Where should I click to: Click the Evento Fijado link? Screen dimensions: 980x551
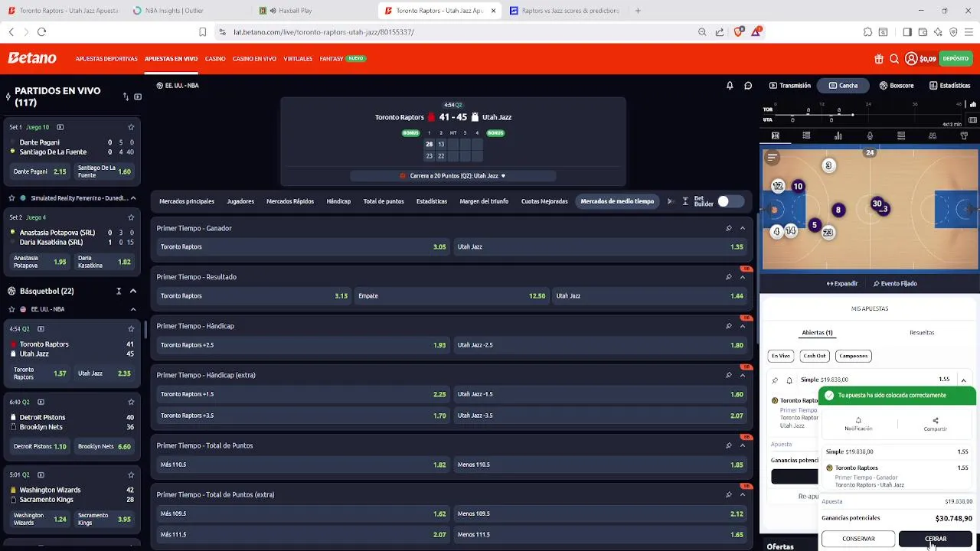895,283
